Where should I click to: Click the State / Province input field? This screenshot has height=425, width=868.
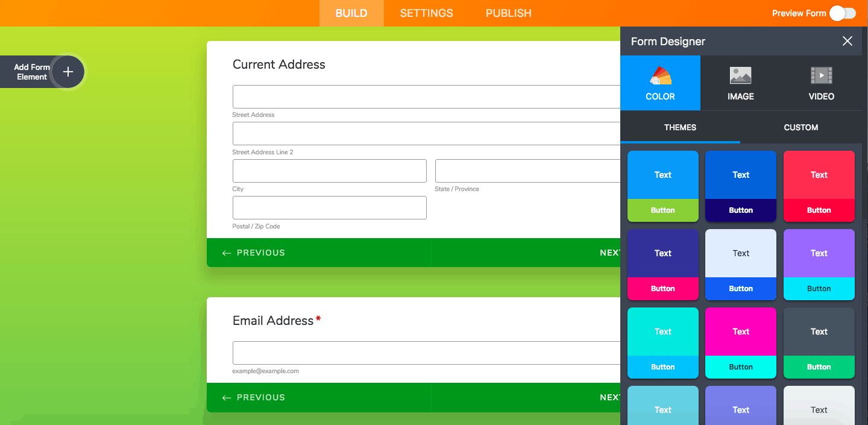coord(527,171)
